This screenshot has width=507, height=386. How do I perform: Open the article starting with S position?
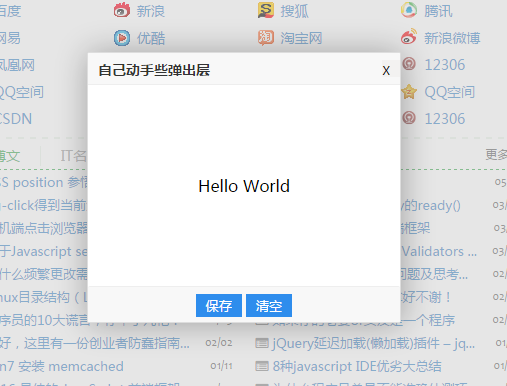44,182
